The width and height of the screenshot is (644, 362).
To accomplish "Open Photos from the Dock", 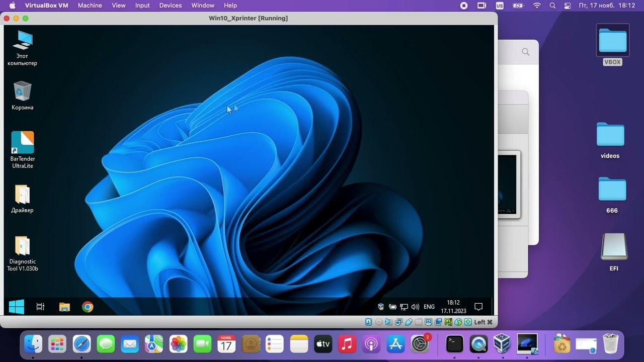I will (x=178, y=344).
